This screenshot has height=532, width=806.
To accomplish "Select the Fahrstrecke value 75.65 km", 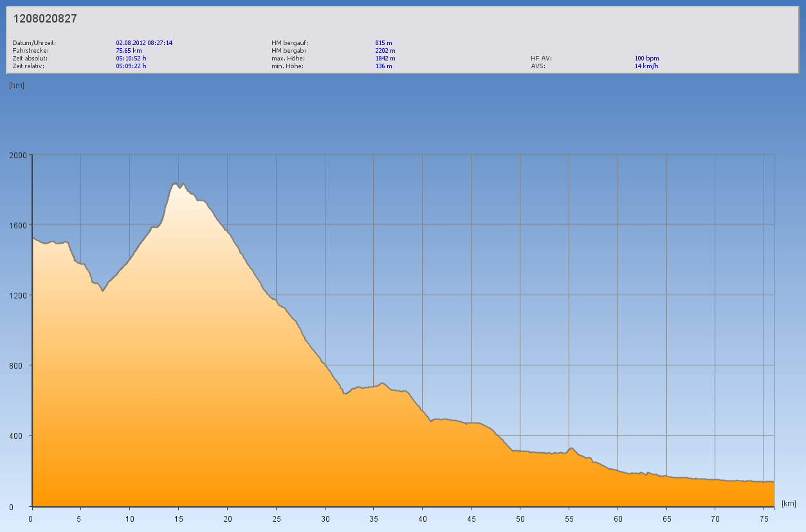I will click(129, 51).
